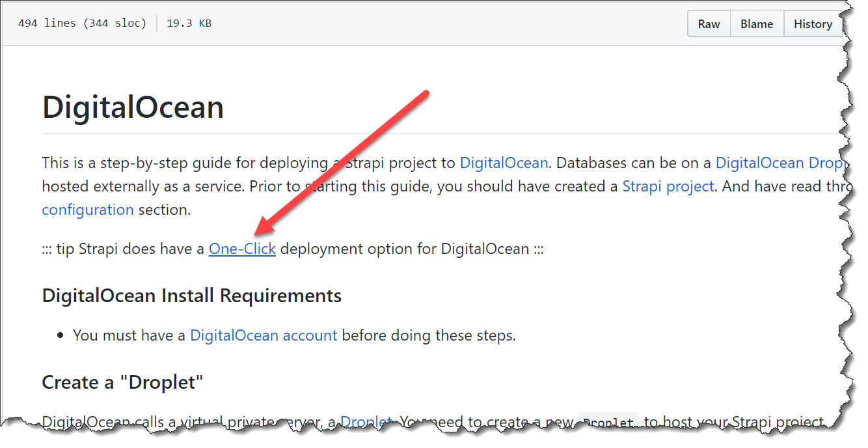Follow the DigitalOcean Droplet link

click(781, 163)
